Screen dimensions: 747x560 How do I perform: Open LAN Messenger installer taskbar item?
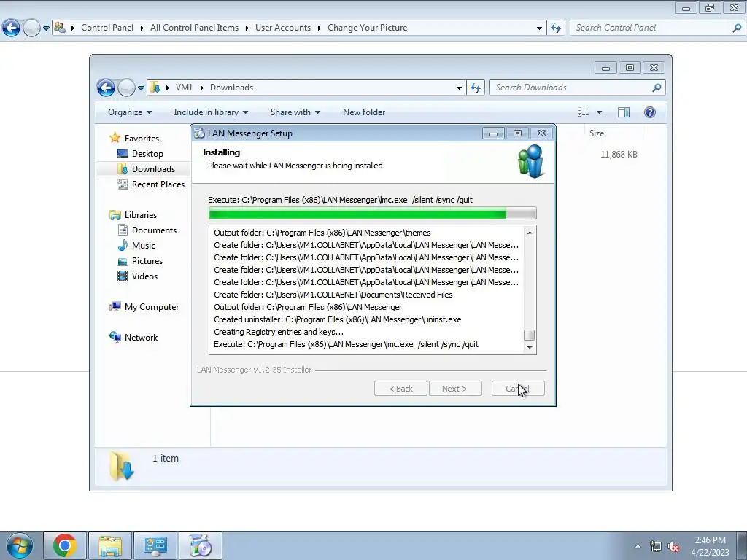pos(200,546)
